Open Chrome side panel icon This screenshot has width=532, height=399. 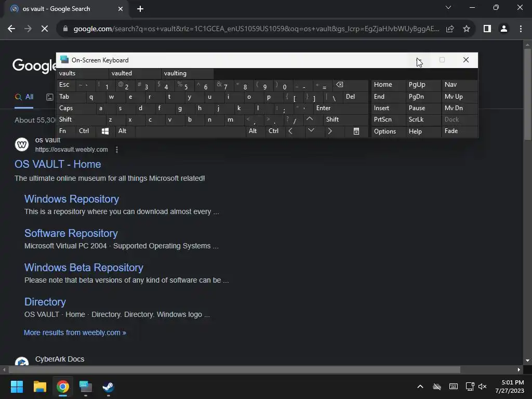point(487,29)
